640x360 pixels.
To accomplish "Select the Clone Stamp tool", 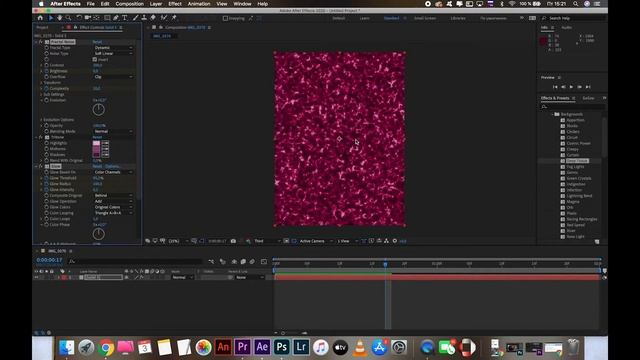I will click(144, 18).
